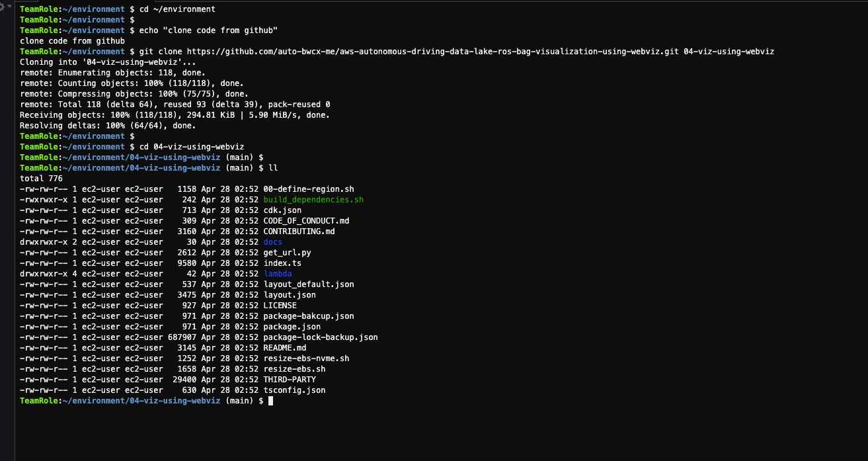Image resolution: width=868 pixels, height=461 pixels.
Task: Click 'Receiving objects' line showing 294.81 KiB
Action: (x=175, y=115)
